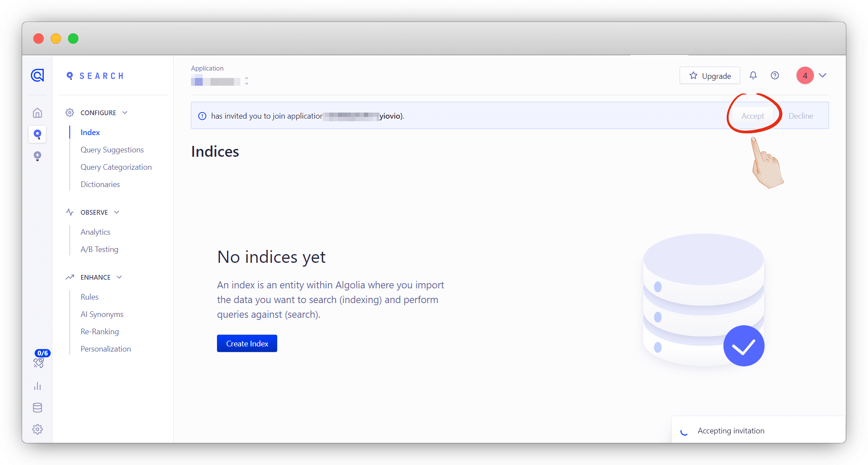This screenshot has width=868, height=465.
Task: Open the Data Sources database icon
Action: coord(38,408)
